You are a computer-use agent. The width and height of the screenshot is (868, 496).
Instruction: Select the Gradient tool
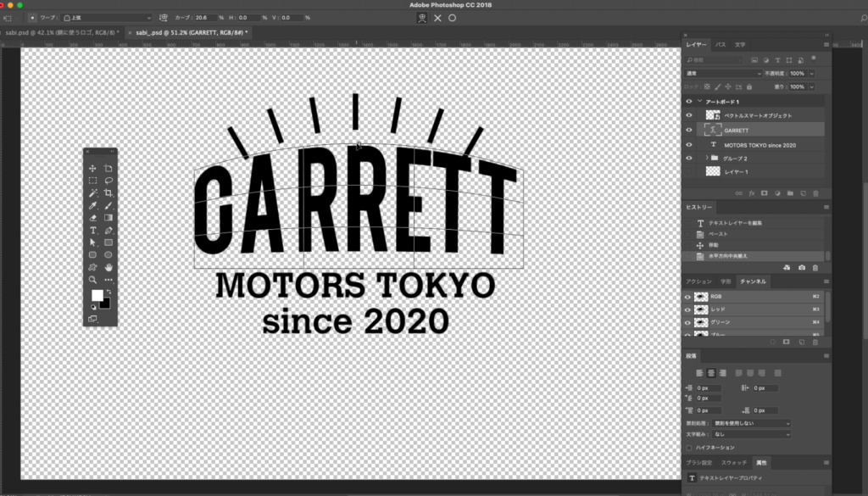pyautogui.click(x=108, y=218)
